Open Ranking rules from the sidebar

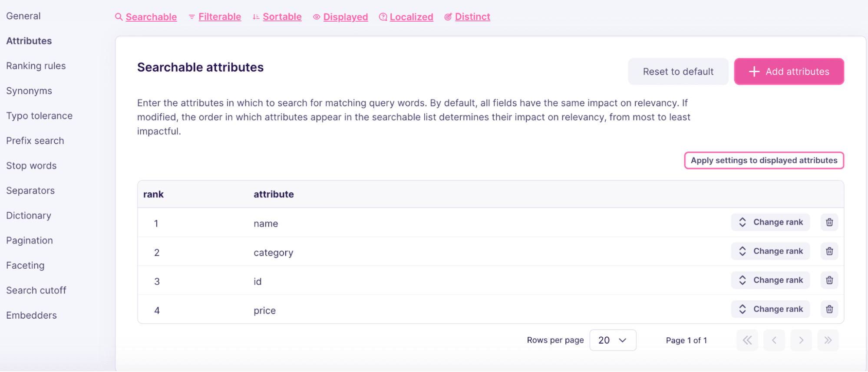36,66
